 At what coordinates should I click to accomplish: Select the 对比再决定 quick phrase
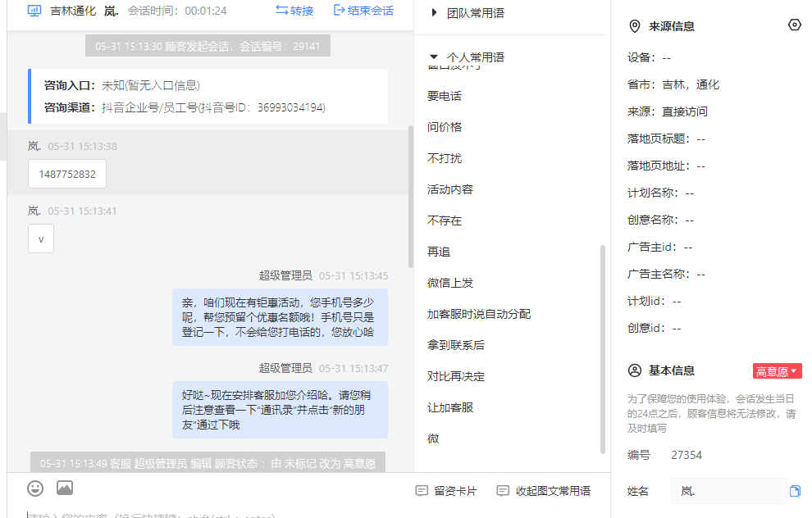pos(456,376)
